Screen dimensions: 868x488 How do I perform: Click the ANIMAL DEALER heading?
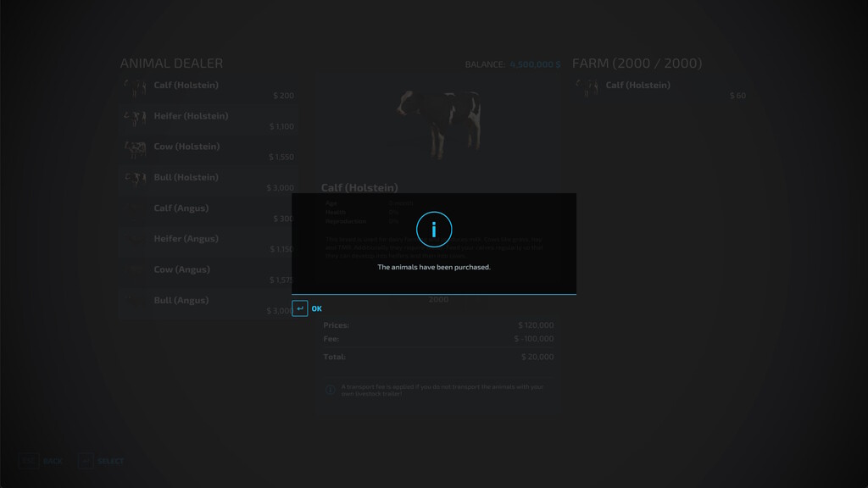[171, 64]
